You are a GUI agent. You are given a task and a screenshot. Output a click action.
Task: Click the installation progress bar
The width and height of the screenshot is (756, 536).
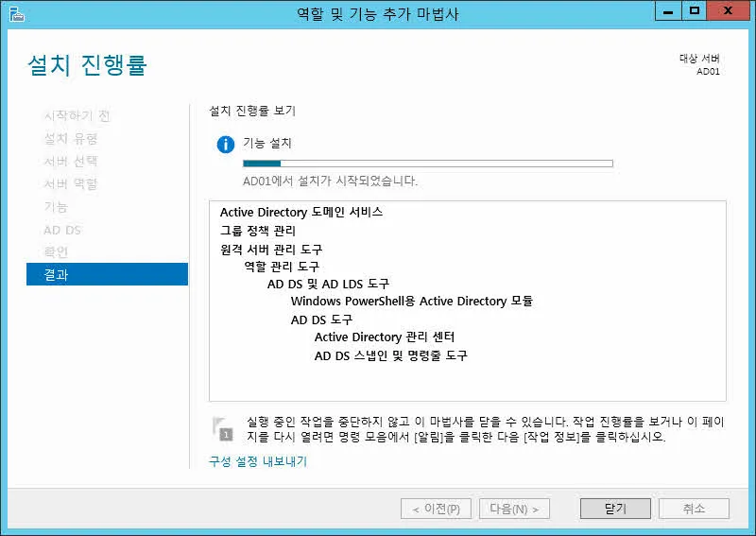[428, 164]
